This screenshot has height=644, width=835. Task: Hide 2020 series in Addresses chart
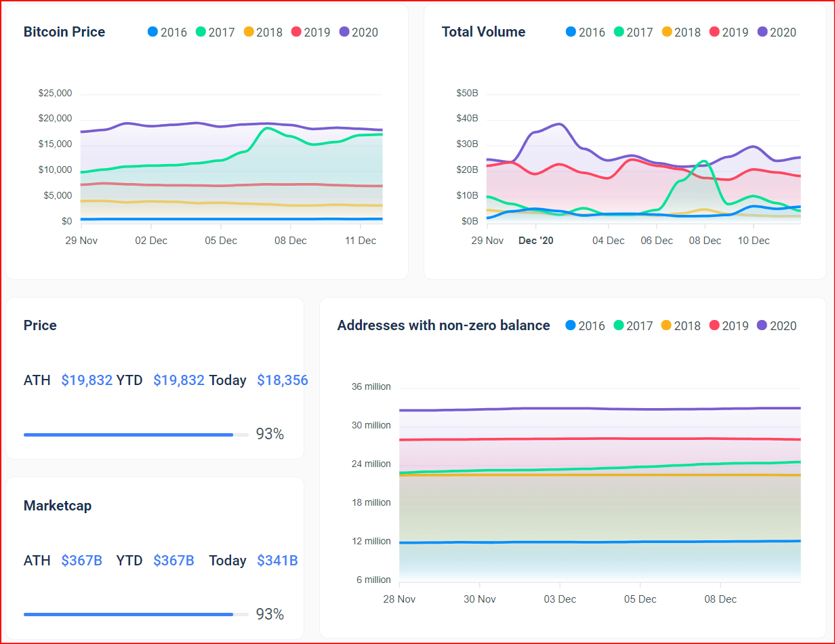coord(777,325)
